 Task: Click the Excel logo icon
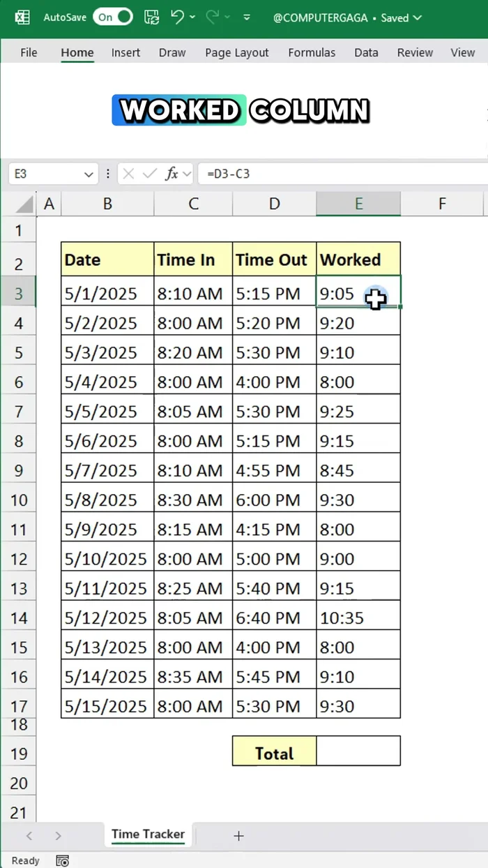coord(22,17)
